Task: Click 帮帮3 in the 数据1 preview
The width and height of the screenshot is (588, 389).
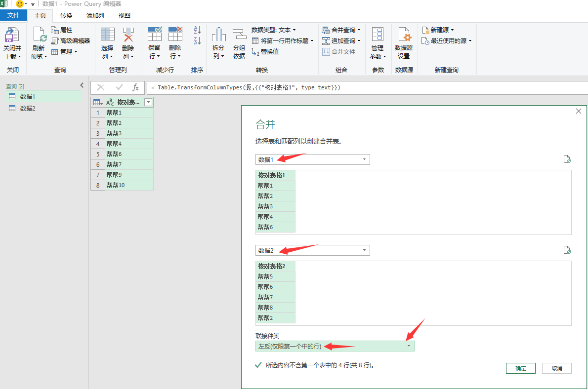Action: point(275,206)
